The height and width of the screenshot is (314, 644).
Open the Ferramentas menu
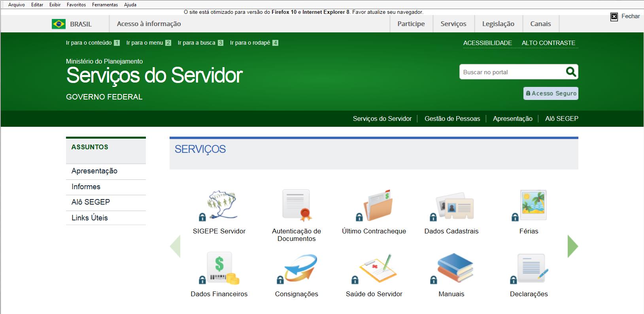pyautogui.click(x=105, y=5)
